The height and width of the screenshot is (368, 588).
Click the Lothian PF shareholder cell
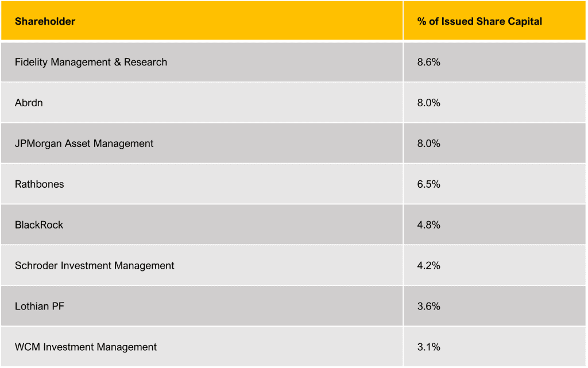pos(39,307)
